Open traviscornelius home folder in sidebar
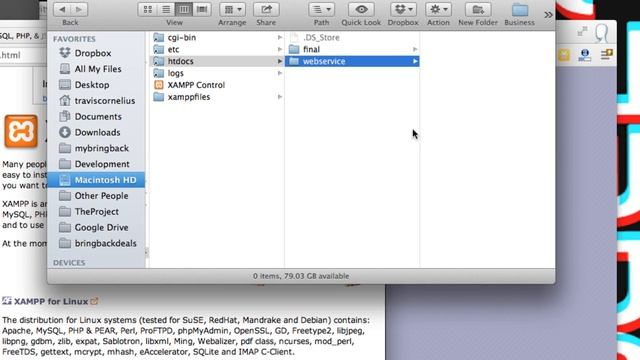640x360 pixels. click(x=97, y=101)
